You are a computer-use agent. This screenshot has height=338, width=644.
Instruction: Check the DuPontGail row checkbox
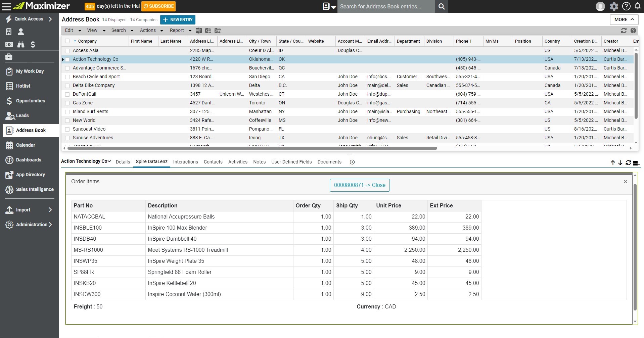pyautogui.click(x=67, y=94)
